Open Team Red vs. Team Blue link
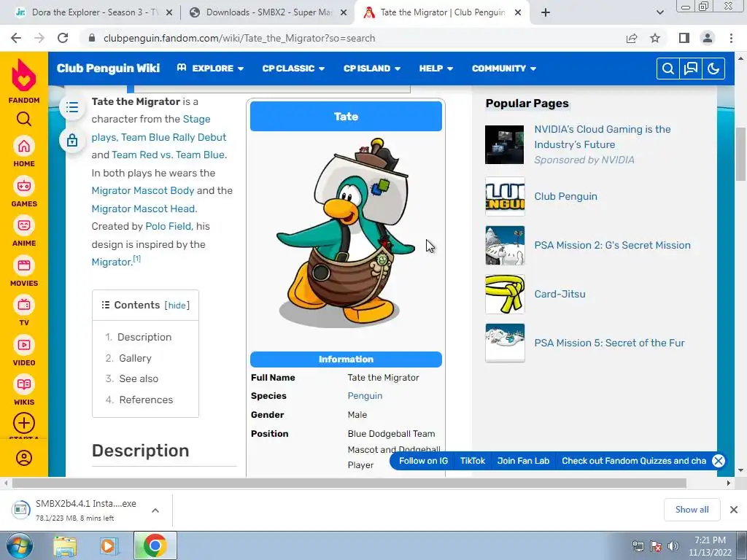747x560 pixels. pos(169,155)
